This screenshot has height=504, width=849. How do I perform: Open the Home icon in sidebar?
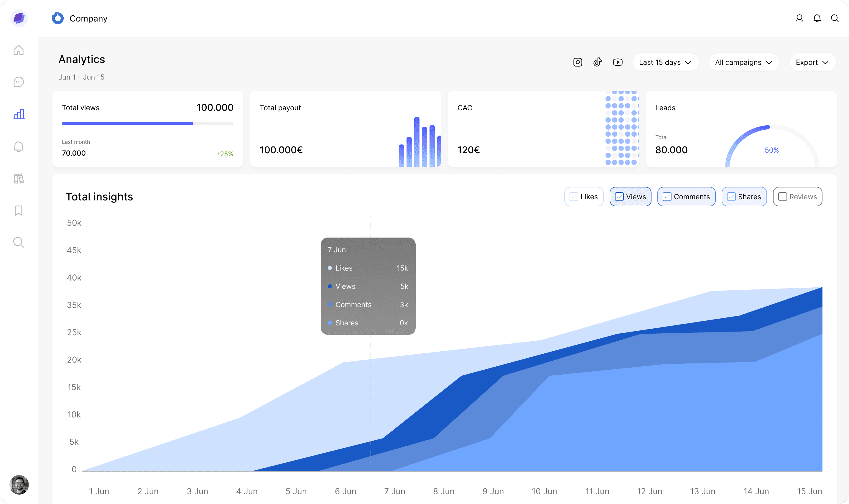pos(19,50)
